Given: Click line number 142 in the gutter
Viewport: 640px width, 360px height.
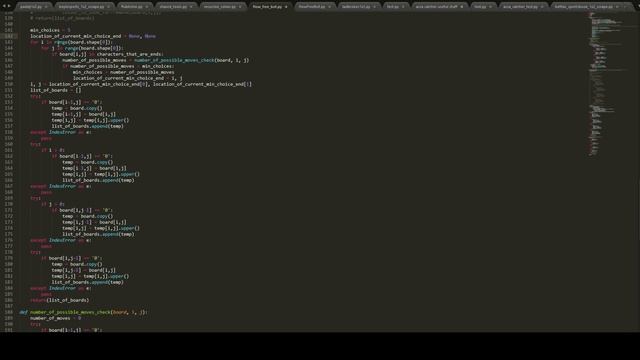Looking at the screenshot, I should point(9,36).
